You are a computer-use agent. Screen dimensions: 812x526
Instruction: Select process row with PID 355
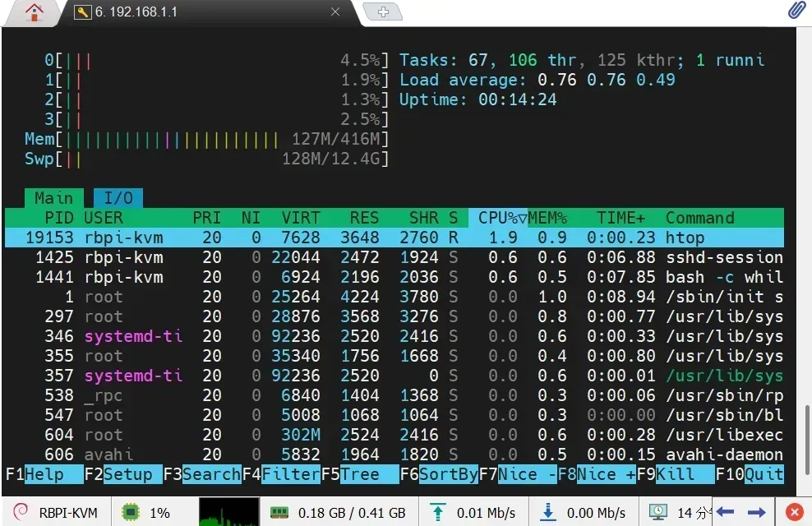click(x=394, y=356)
